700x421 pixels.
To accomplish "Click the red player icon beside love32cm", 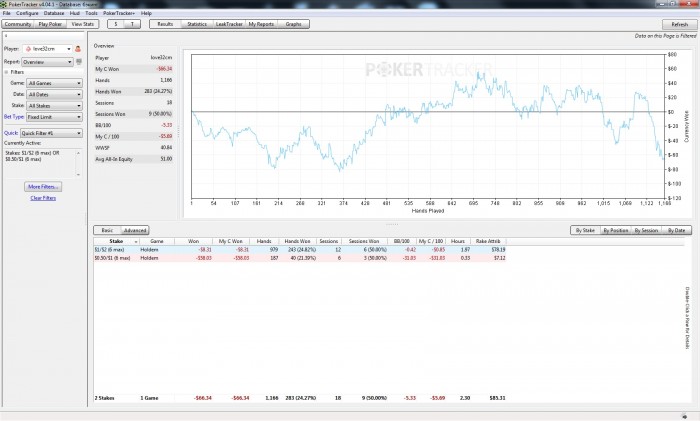I will [78, 49].
